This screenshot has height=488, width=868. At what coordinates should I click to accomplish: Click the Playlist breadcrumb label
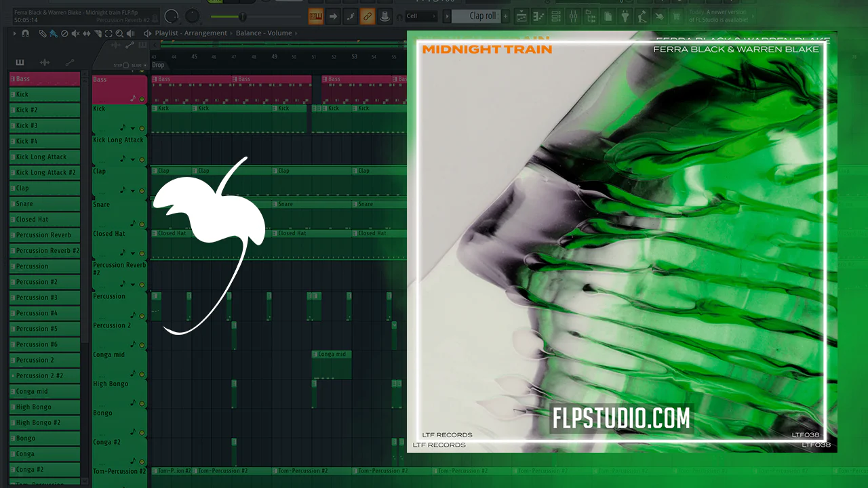click(x=166, y=33)
